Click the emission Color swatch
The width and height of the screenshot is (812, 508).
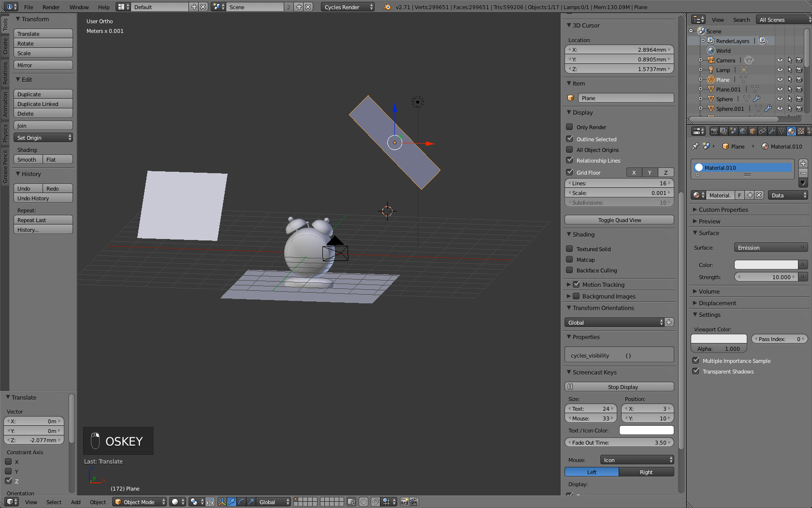point(766,265)
